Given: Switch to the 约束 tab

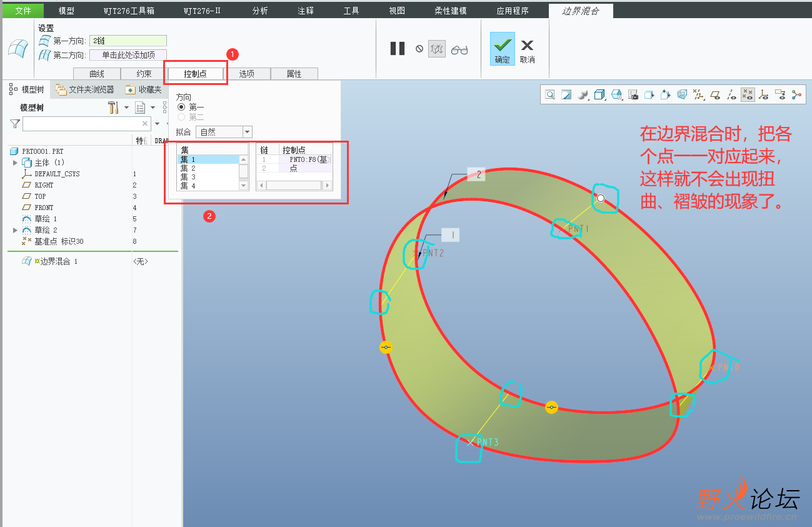Looking at the screenshot, I should click(144, 74).
